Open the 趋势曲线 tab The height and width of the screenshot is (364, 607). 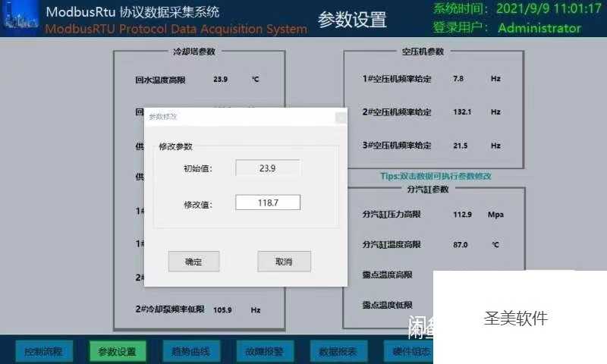(191, 351)
